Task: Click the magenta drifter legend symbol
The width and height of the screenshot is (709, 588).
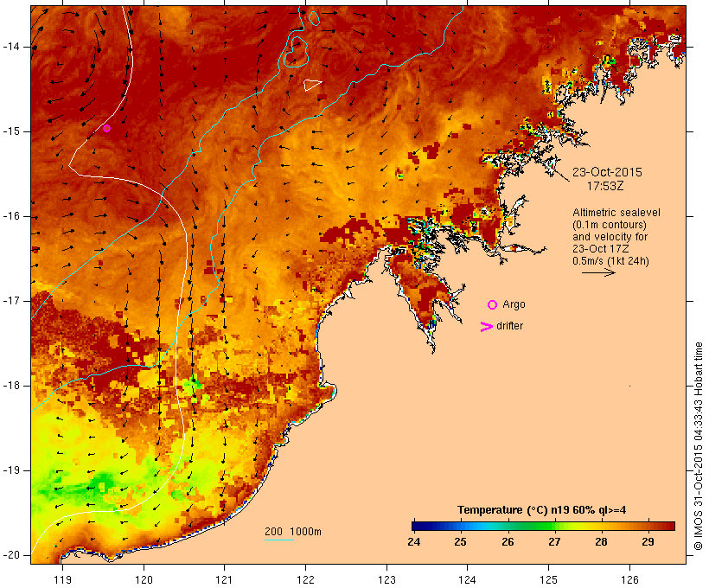Action: [486, 327]
